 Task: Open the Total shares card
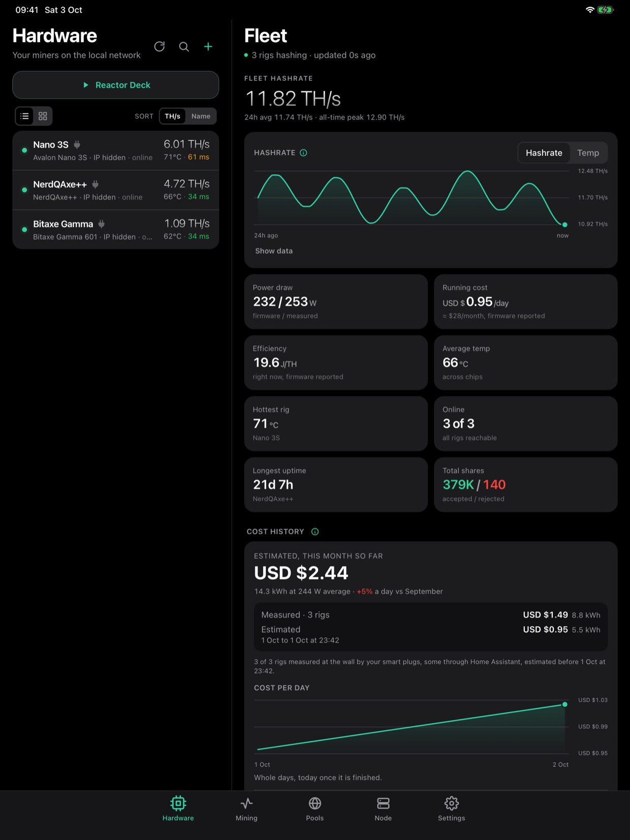526,485
